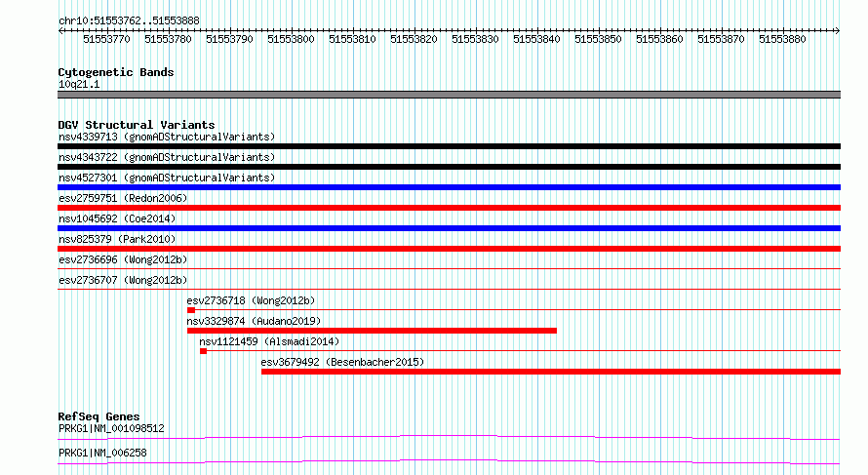Screen dimensions: 868x475
Task: Click variant label esv3679492 (Besenbacher2015)
Action: point(342,362)
